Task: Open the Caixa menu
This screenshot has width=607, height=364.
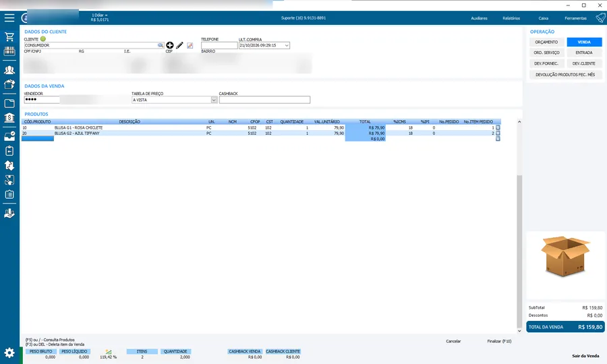Action: coord(543,18)
